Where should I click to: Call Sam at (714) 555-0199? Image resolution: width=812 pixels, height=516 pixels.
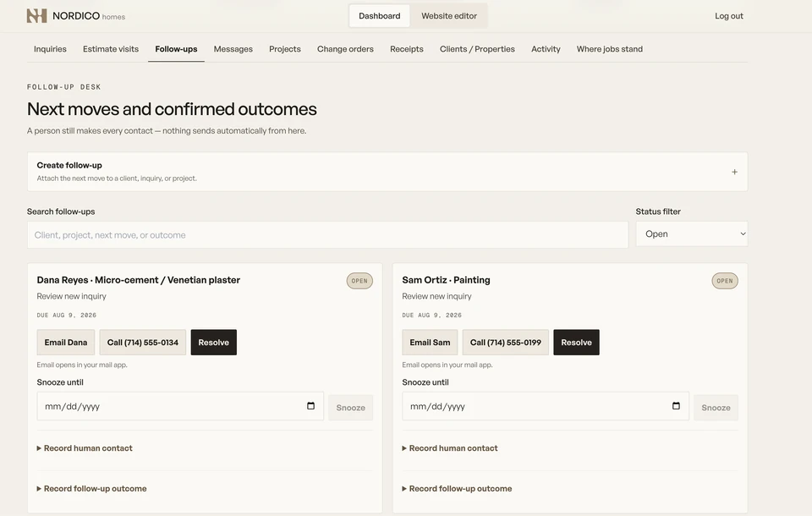pos(506,343)
